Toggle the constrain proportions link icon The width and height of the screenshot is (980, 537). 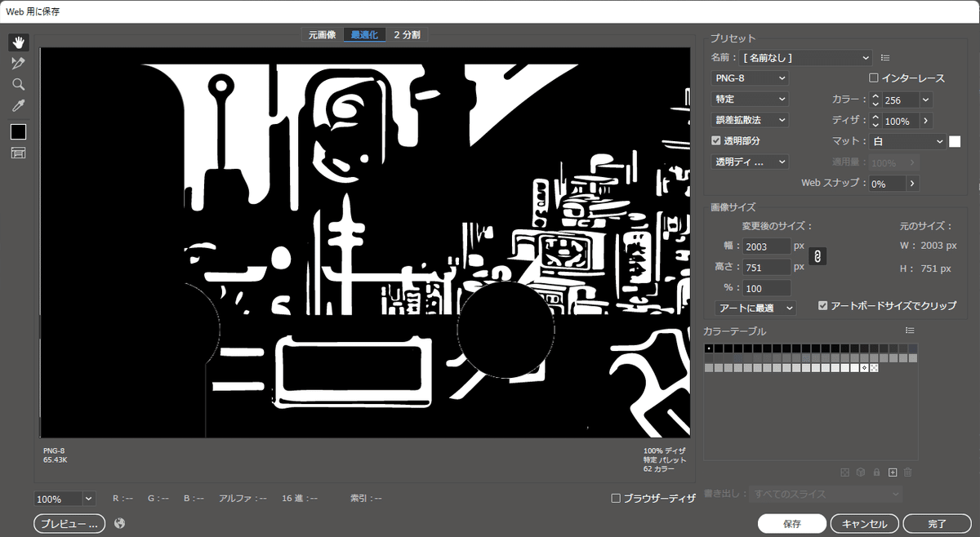point(817,256)
